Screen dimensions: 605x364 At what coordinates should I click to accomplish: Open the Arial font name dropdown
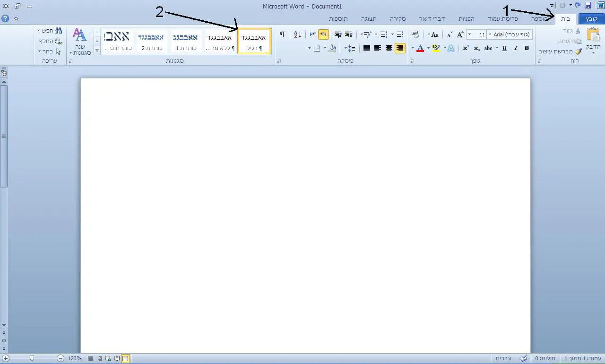(x=489, y=34)
